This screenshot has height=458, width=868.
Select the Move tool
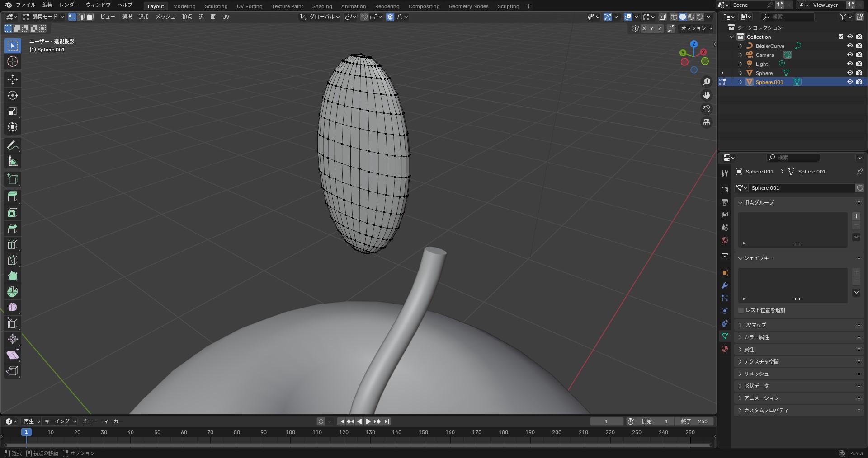point(13,79)
